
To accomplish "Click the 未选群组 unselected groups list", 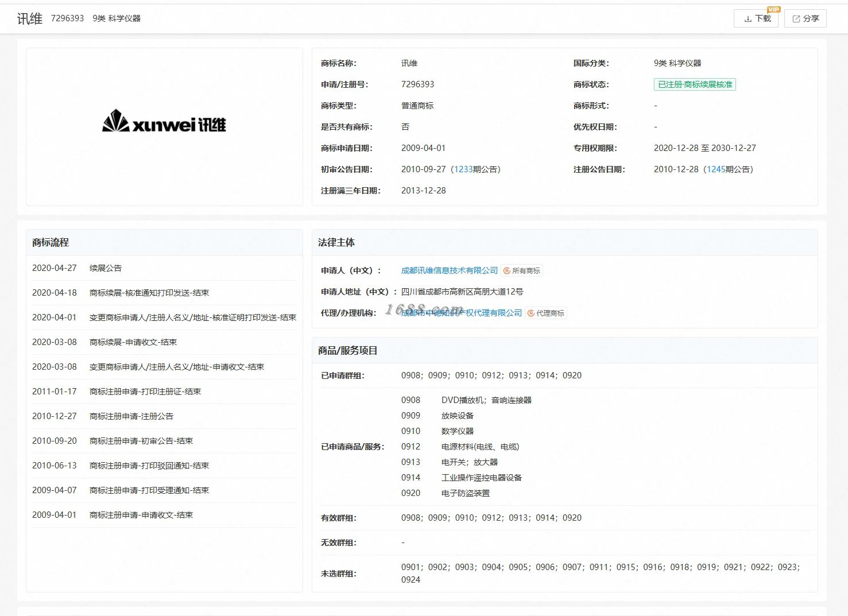I will point(601,574).
